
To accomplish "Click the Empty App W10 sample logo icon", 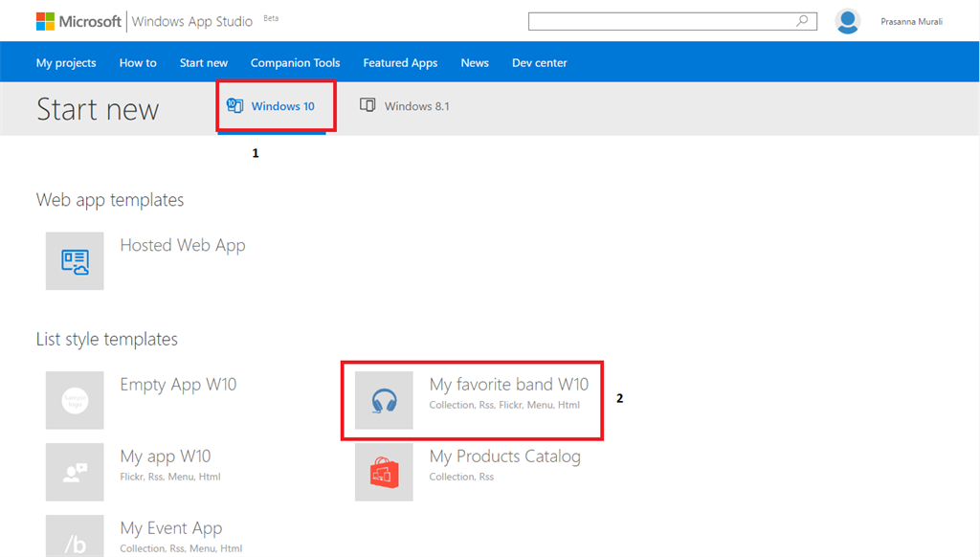I will pos(75,400).
